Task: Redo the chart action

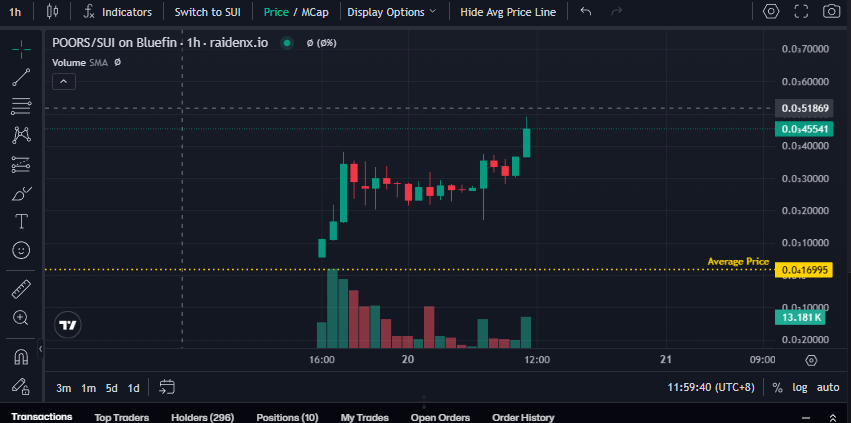Action: pyautogui.click(x=616, y=11)
